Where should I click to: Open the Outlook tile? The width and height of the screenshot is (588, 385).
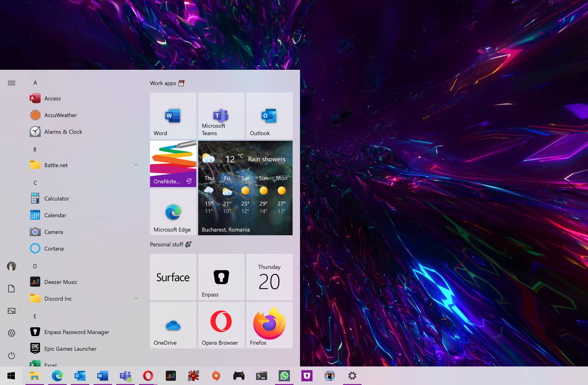pos(269,116)
